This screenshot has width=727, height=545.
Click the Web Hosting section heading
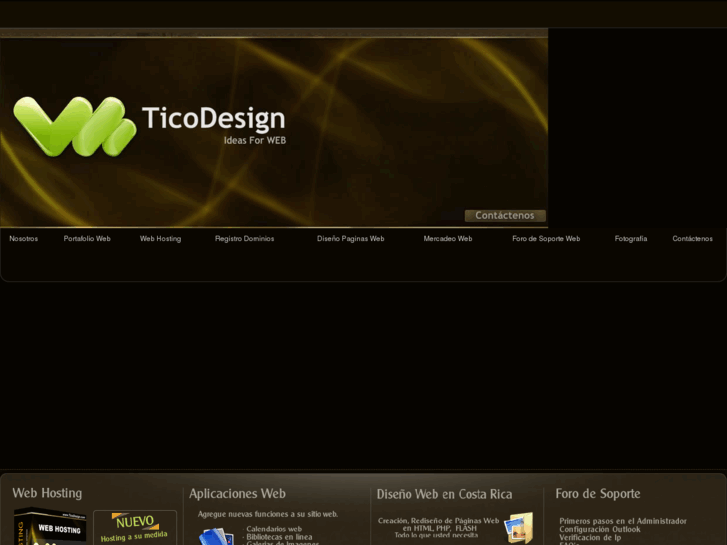tap(47, 493)
